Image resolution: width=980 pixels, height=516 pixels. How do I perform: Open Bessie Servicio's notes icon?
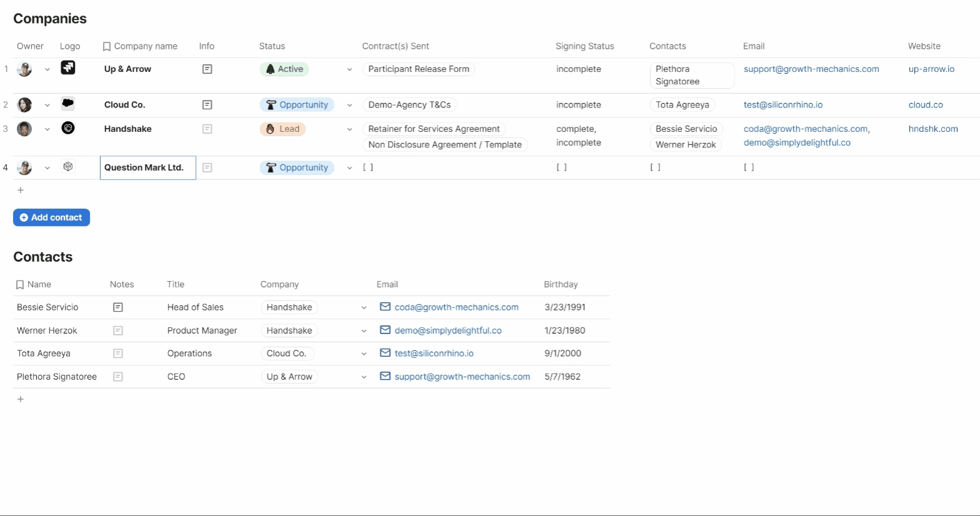118,307
